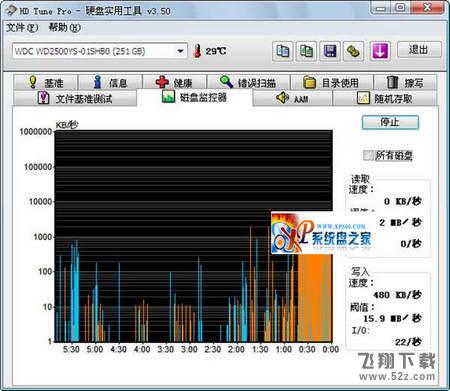Open the options settings icon
This screenshot has height=391, width=450.
[x=354, y=51]
